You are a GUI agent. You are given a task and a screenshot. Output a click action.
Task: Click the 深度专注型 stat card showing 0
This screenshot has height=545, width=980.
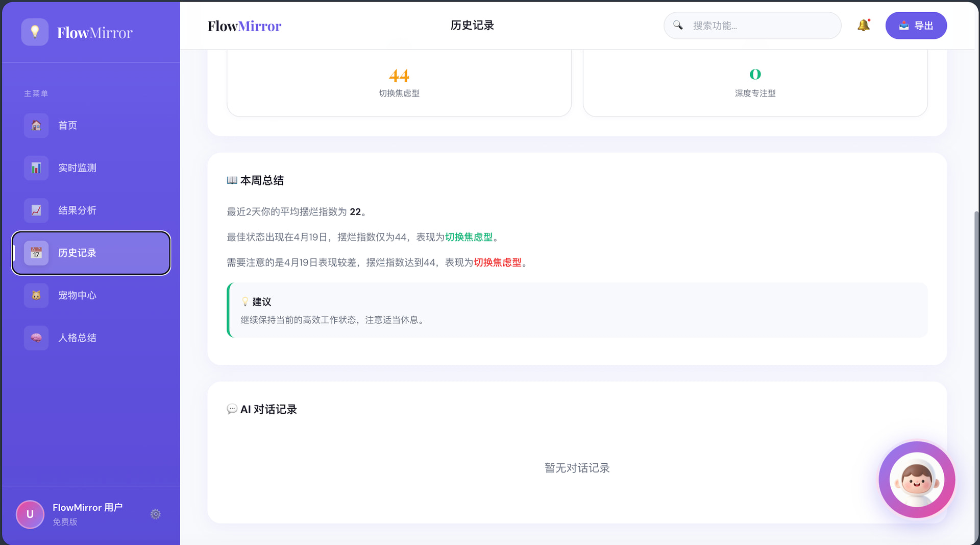pyautogui.click(x=755, y=83)
